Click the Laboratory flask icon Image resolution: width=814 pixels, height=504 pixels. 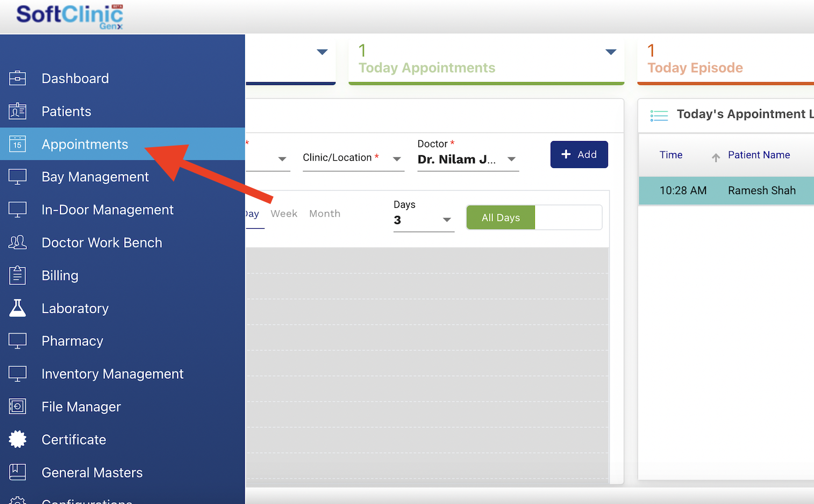[x=17, y=308]
